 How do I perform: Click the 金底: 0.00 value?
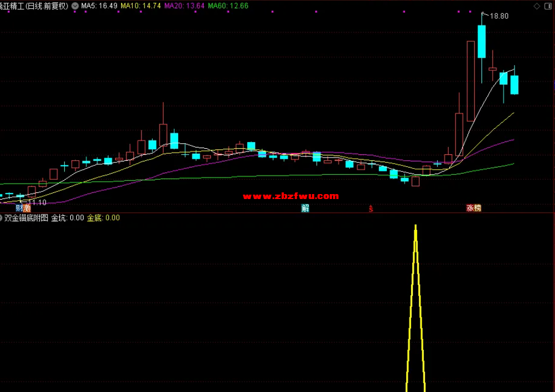coord(103,218)
